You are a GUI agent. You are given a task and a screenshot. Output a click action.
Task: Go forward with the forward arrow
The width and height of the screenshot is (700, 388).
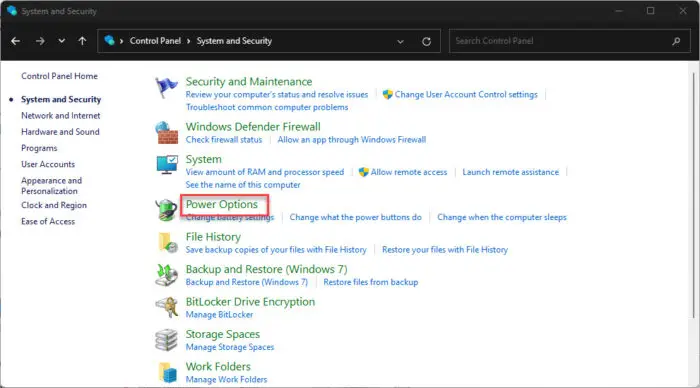coord(40,41)
